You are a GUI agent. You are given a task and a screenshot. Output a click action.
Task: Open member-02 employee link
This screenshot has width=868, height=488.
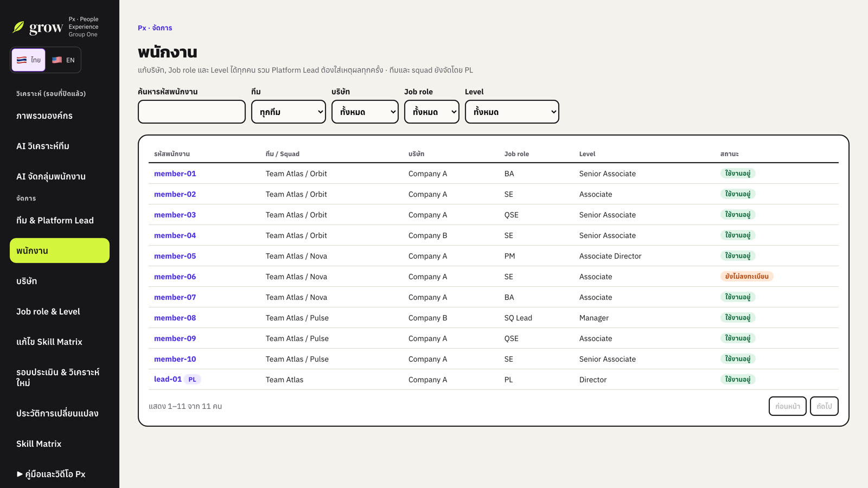[175, 194]
